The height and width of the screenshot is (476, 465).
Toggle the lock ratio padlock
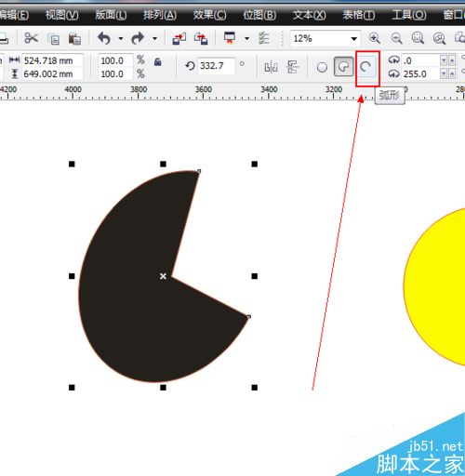pos(158,62)
